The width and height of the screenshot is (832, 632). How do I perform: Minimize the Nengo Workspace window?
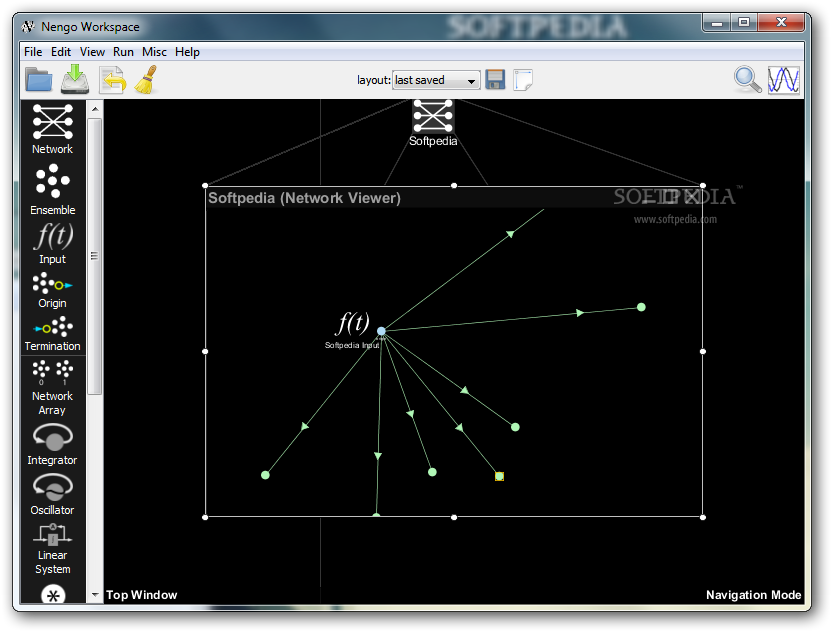point(717,23)
